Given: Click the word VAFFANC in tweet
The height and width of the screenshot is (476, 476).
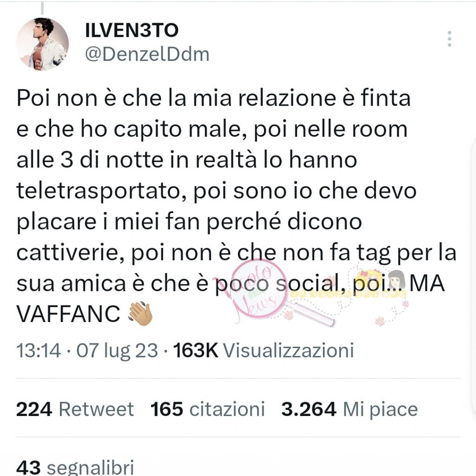Looking at the screenshot, I should pyautogui.click(x=68, y=314).
